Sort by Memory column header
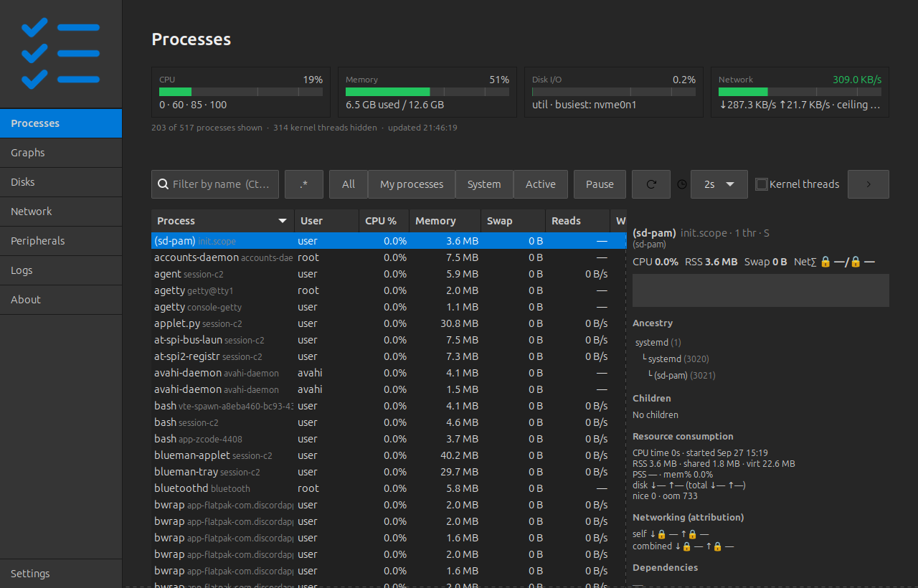This screenshot has height=588, width=918. (445, 221)
